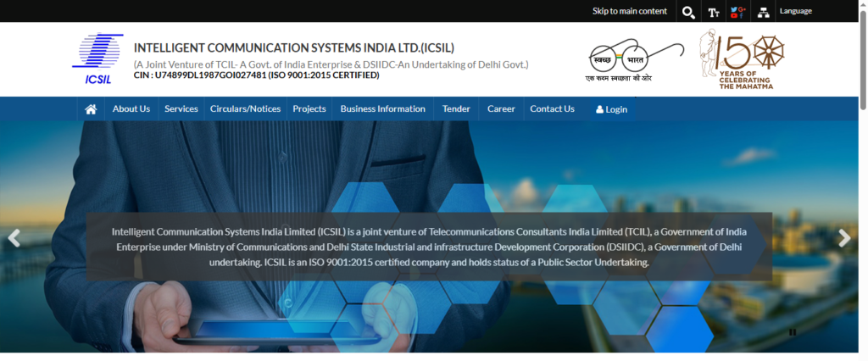Image resolution: width=868 pixels, height=361 pixels.
Task: Open the Services menu
Action: pyautogui.click(x=181, y=109)
